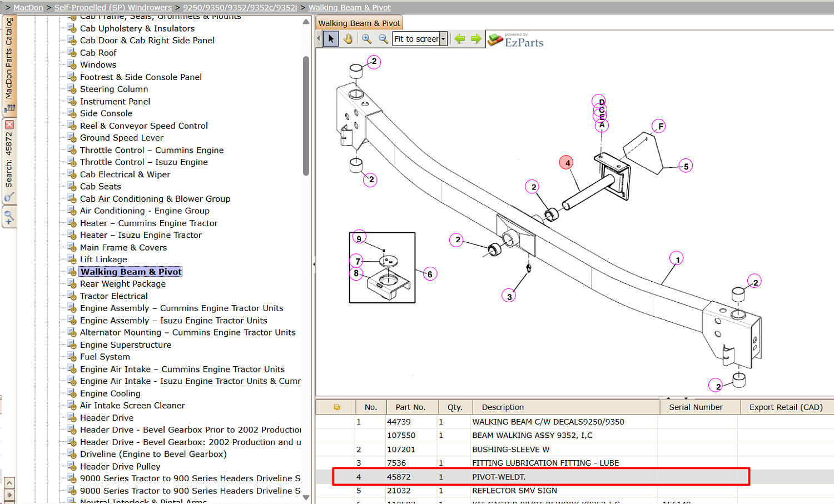Open Tractor Electrical in the tree
This screenshot has width=834, height=504.
(114, 296)
